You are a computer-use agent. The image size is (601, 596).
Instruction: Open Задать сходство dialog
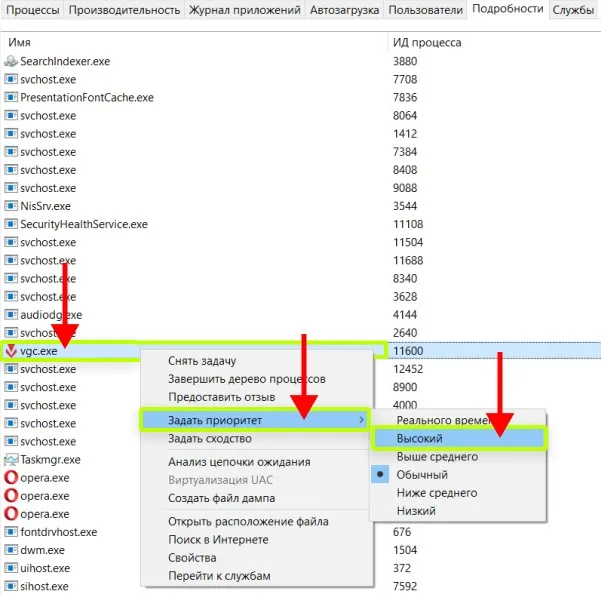(257, 438)
